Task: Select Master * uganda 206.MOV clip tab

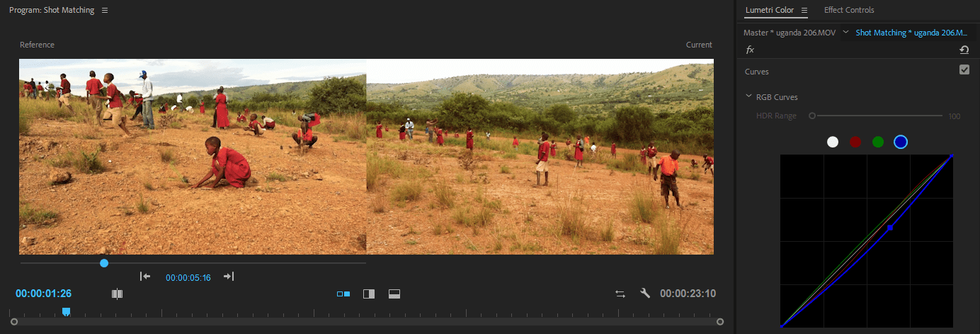Action: 790,33
